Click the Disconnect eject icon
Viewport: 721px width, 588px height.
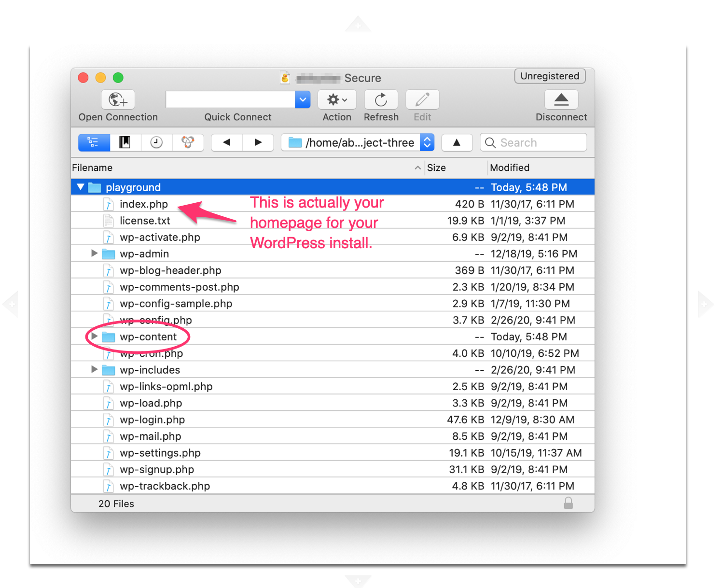(x=561, y=100)
